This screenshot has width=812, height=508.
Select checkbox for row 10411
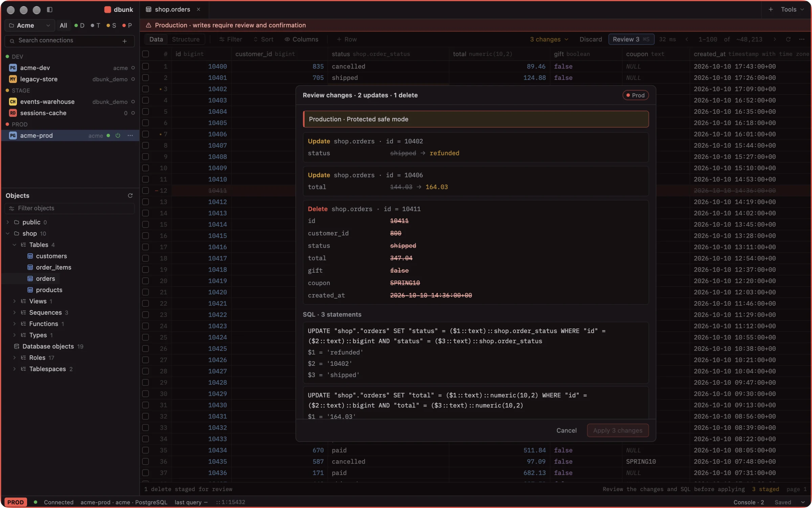[x=145, y=190]
